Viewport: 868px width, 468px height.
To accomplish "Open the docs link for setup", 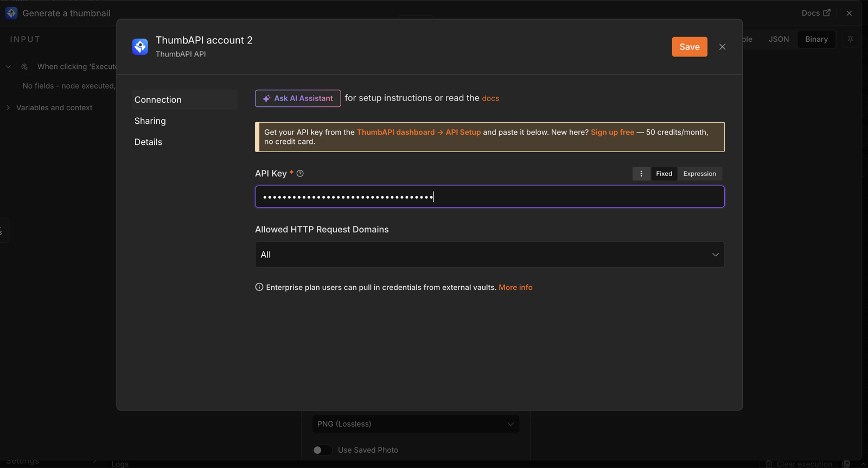I will pos(490,98).
